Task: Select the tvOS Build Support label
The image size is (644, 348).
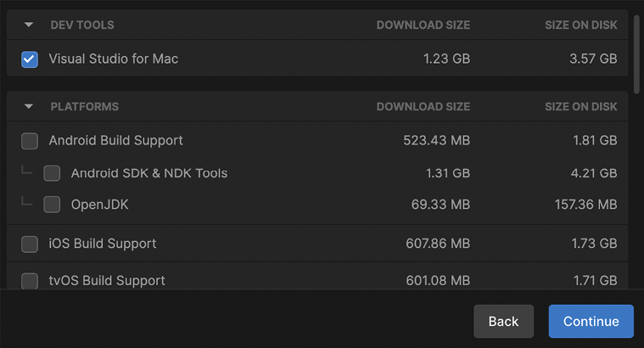Action: pyautogui.click(x=107, y=281)
